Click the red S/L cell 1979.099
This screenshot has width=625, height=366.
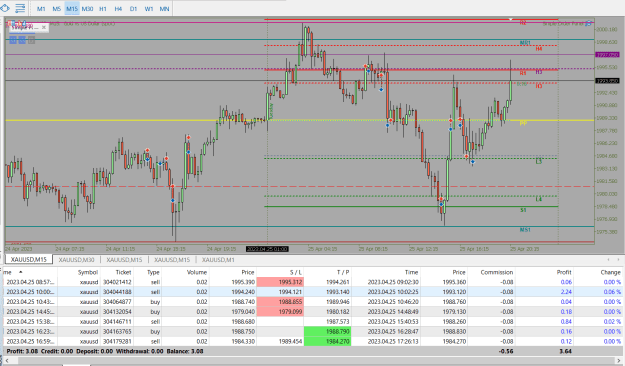pyautogui.click(x=280, y=312)
